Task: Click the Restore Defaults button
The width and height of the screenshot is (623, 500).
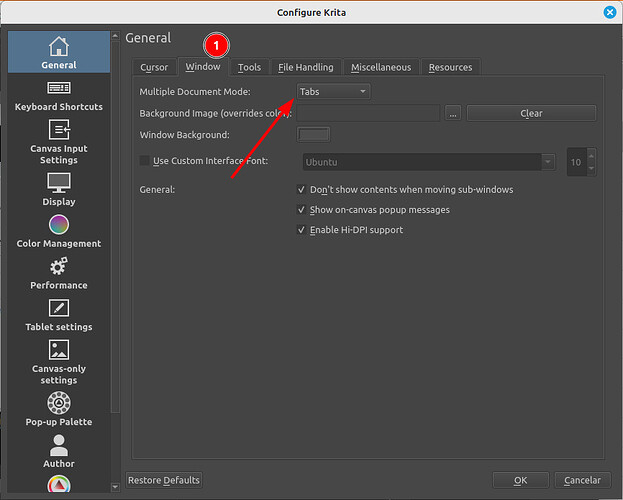Action: pos(164,480)
